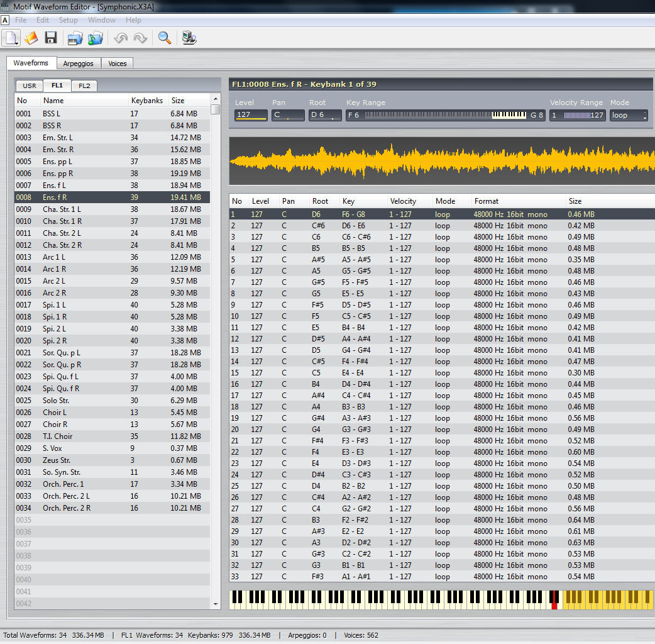655x644 pixels.
Task: Select waveform 0017 Spi. 1 L
Action: pos(112,304)
